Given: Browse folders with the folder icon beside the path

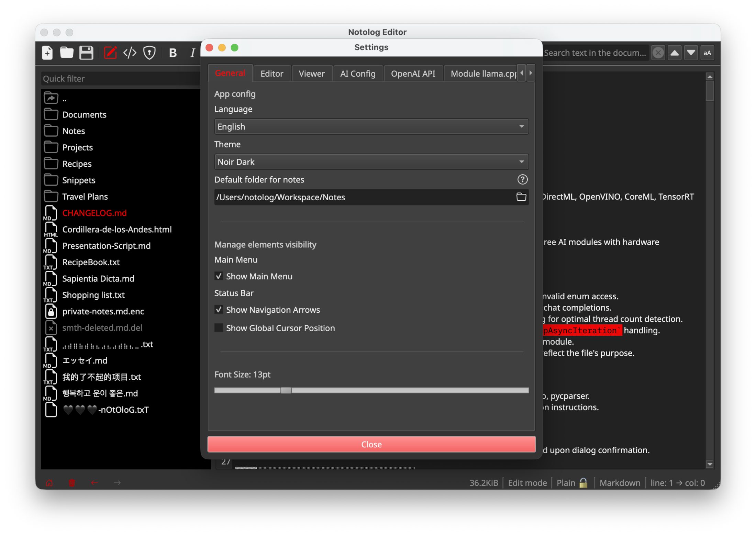Looking at the screenshot, I should point(521,197).
